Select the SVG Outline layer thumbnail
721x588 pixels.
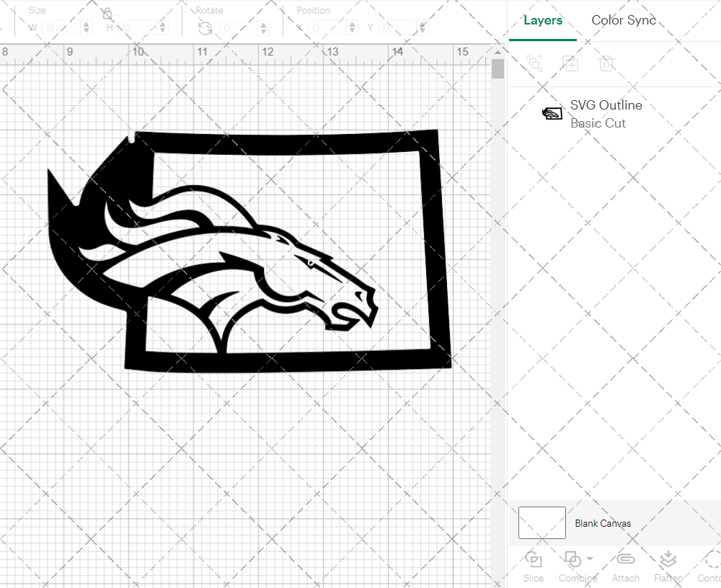(552, 113)
